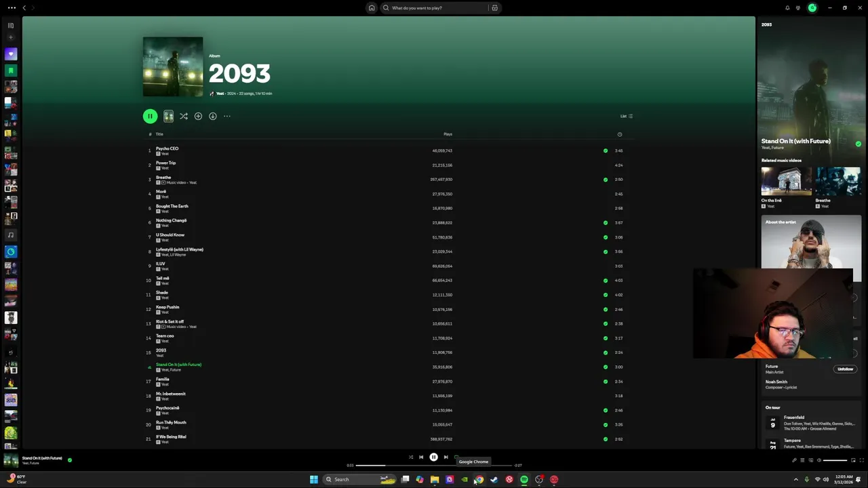Open the Friend Activity icon
This screenshot has width=868, height=488.
pyautogui.click(x=798, y=7)
